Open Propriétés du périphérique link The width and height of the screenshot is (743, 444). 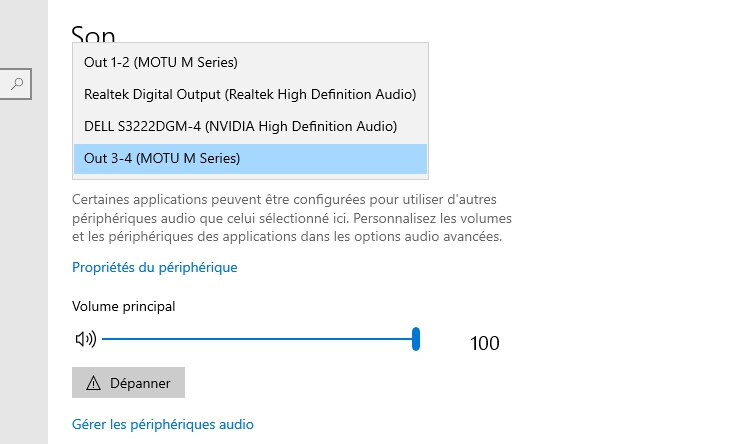[x=154, y=267]
